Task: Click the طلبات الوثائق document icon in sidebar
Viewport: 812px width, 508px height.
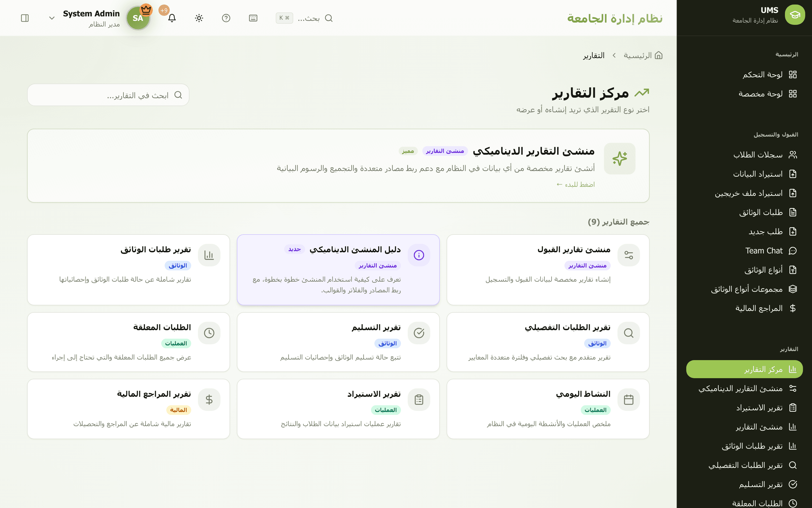Action: click(x=793, y=212)
